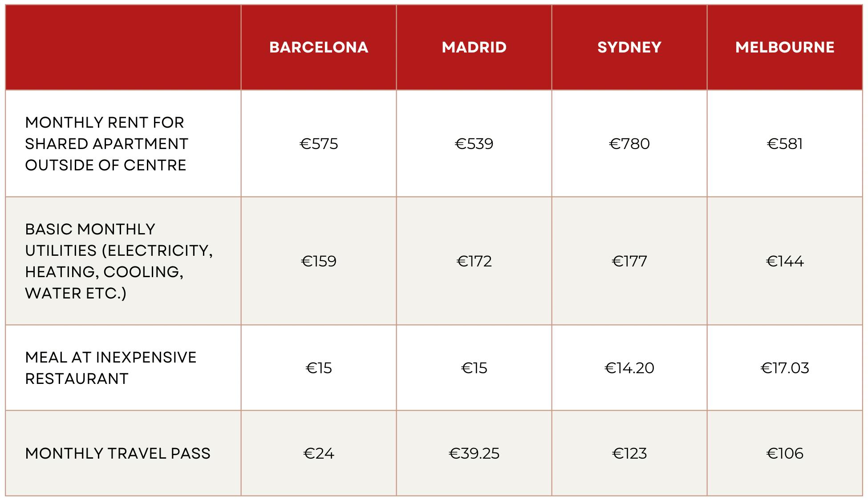Click Madrid's €39.25 travel pass value
This screenshot has width=868, height=500.
point(474,453)
